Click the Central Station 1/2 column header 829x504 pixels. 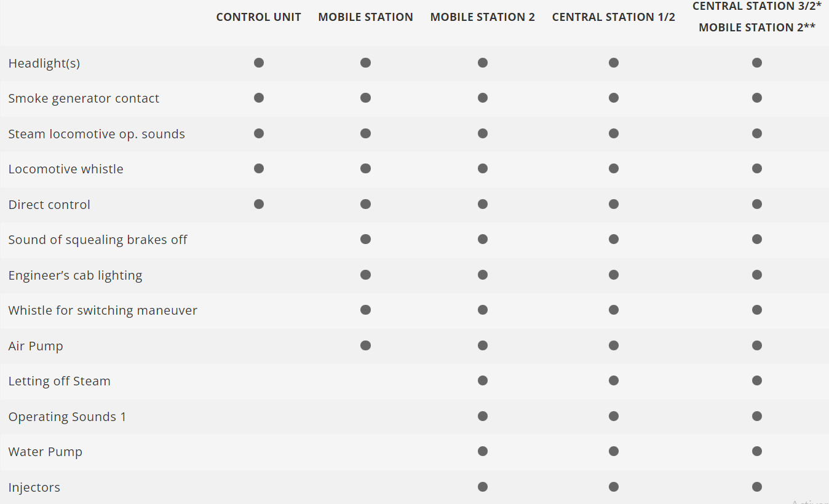coord(614,17)
